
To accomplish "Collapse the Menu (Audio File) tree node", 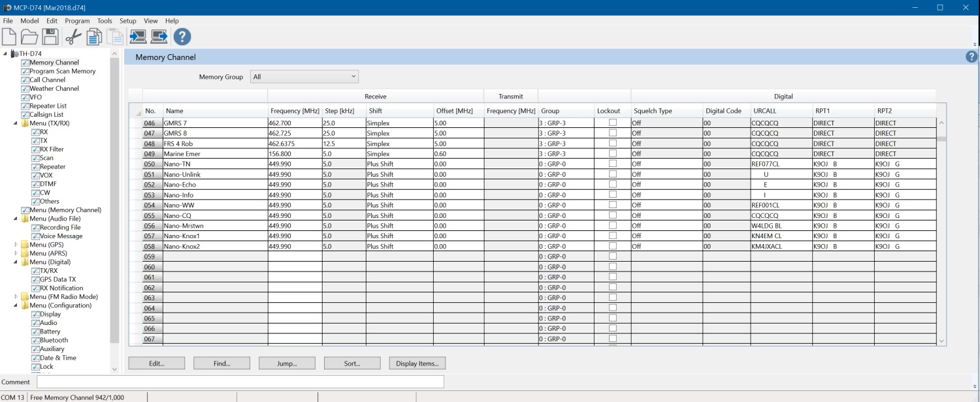I will coord(16,219).
